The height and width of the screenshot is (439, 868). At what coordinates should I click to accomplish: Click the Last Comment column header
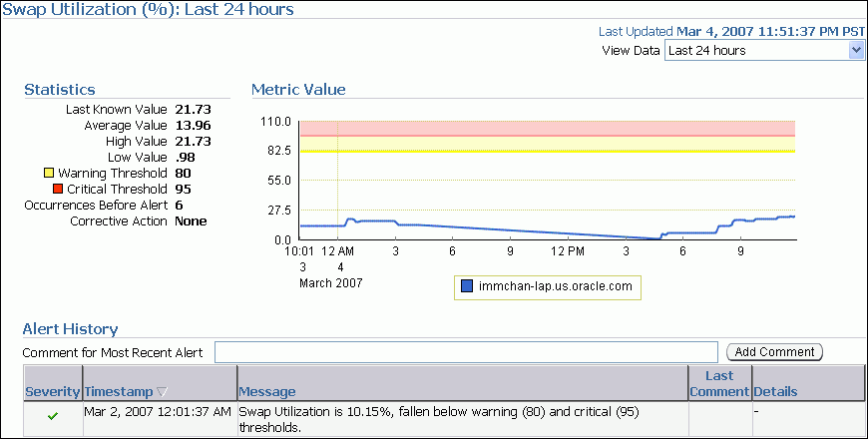pos(718,384)
